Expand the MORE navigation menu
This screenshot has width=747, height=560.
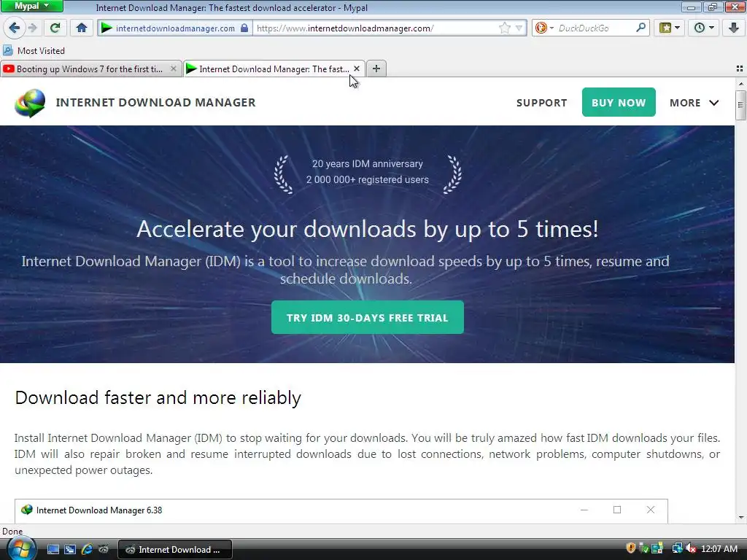694,103
